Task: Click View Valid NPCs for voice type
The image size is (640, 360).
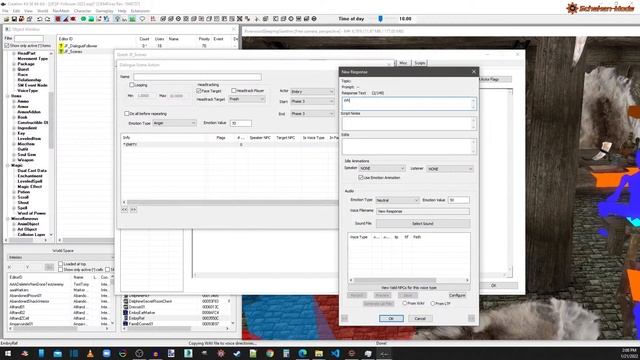Action: pos(409,288)
